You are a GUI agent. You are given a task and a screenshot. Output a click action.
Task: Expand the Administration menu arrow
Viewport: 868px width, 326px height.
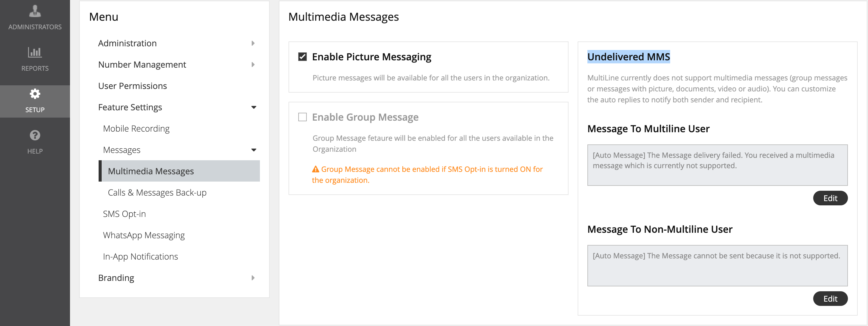[x=253, y=43]
